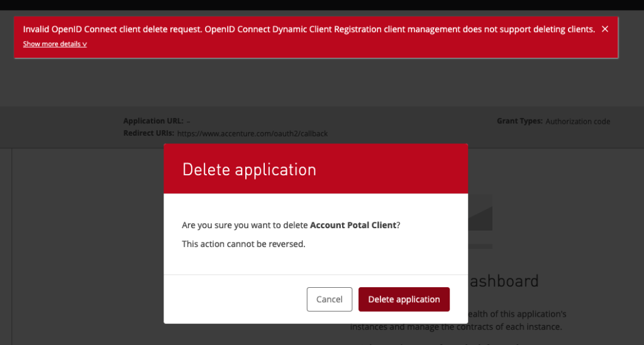Dismiss the error banner with the X icon
The image size is (644, 345).
point(604,29)
